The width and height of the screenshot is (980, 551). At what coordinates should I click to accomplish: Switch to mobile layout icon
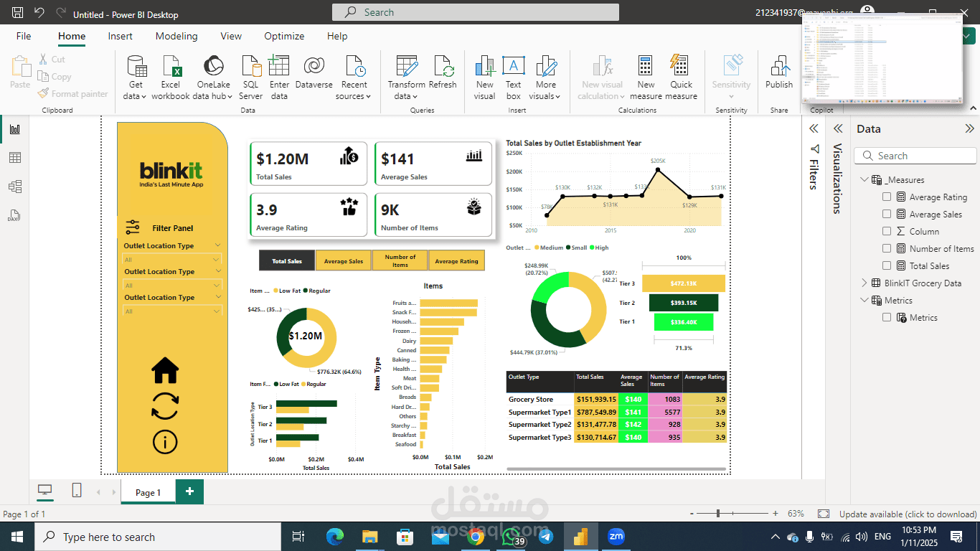(x=77, y=491)
